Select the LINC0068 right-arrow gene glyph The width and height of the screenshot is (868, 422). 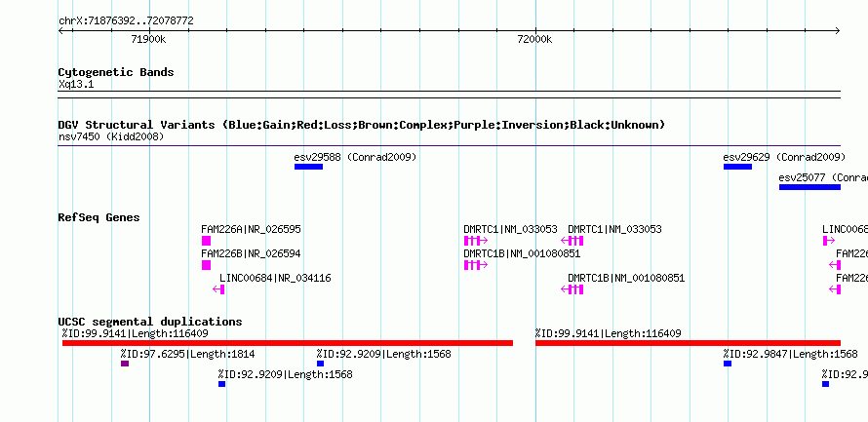coord(829,241)
